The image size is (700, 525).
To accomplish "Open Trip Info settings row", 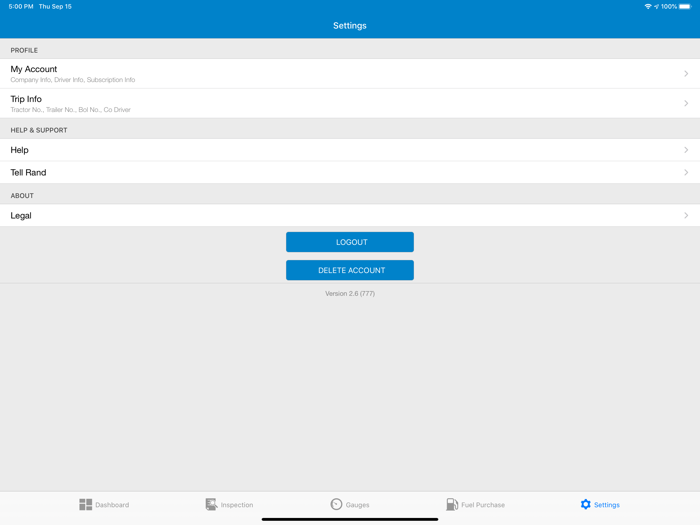I will point(350,104).
